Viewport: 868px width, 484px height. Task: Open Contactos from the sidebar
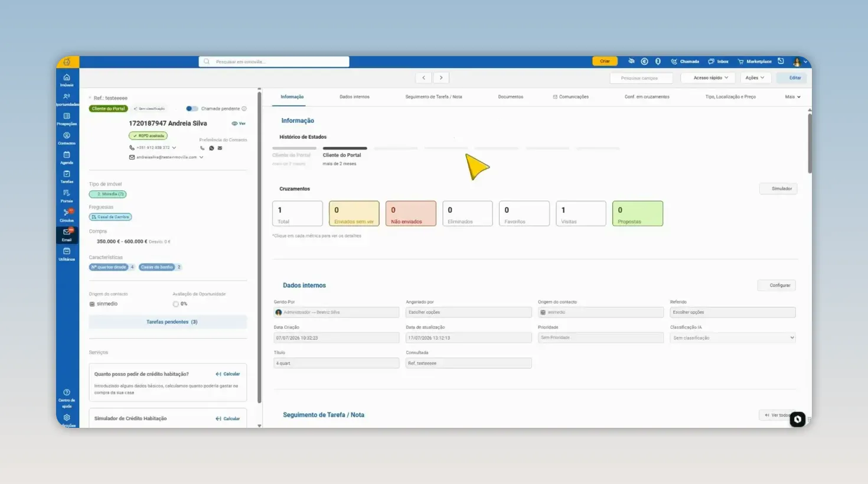coord(67,138)
